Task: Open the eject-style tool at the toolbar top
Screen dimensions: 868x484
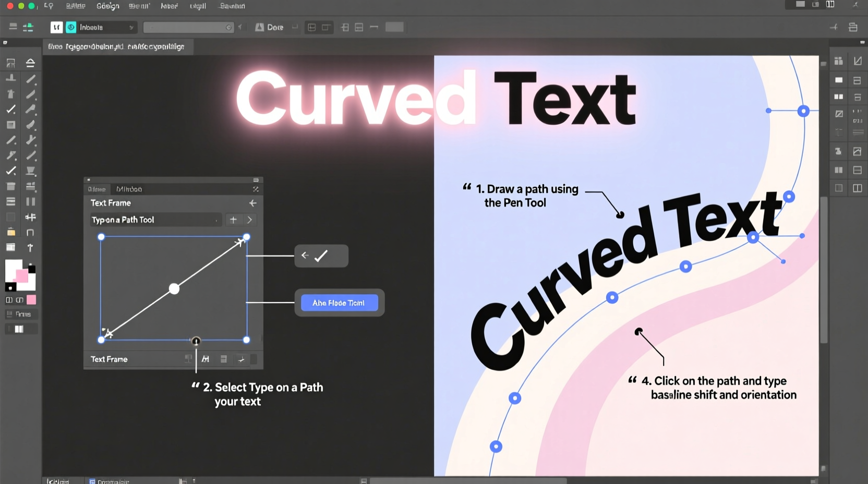Action: [x=31, y=63]
